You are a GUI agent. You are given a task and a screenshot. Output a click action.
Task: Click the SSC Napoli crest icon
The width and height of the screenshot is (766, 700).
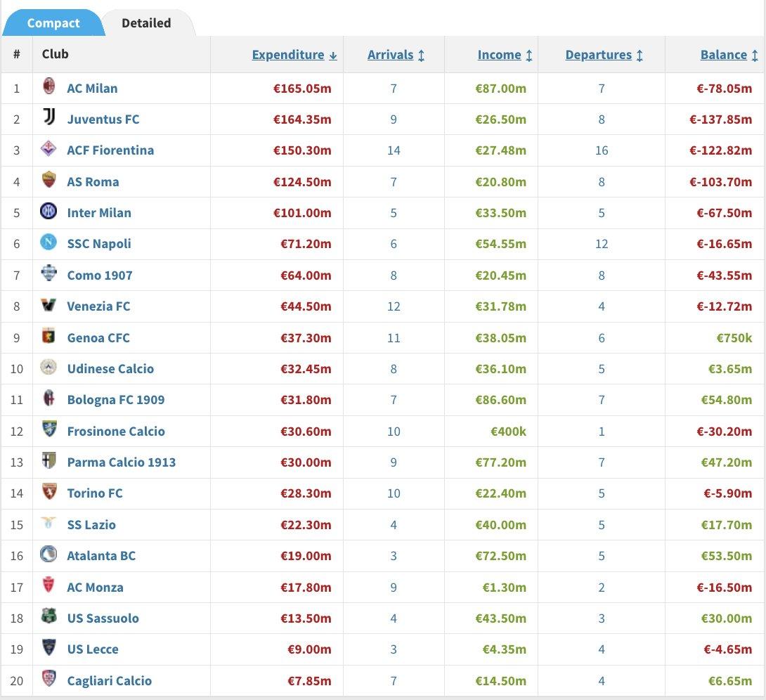click(48, 242)
